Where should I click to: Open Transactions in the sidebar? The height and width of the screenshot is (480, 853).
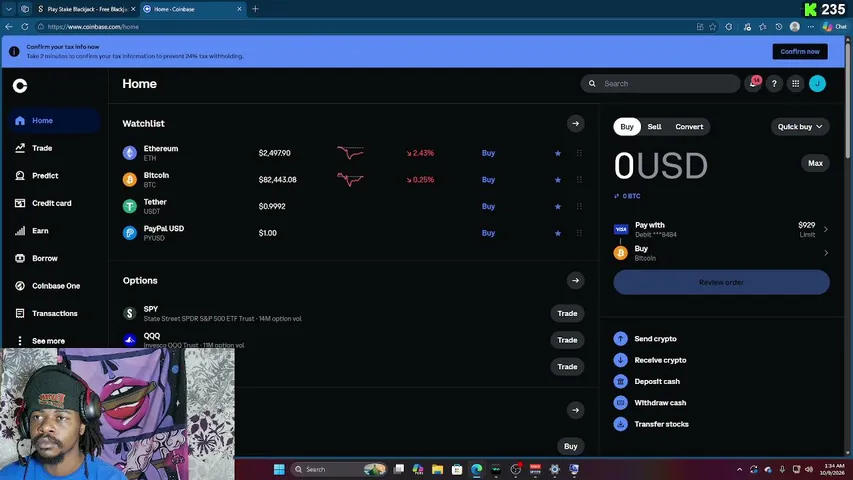coord(54,313)
